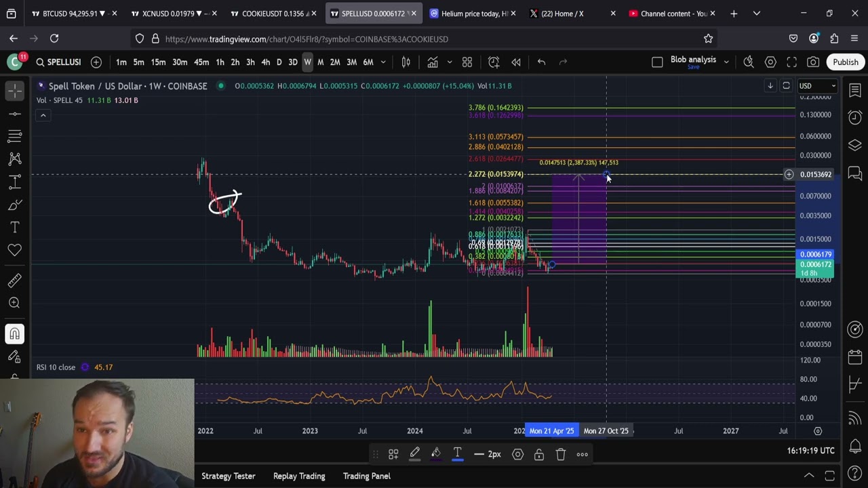
Task: Open the Fibonacci tools in left toolbar
Action: [x=14, y=136]
